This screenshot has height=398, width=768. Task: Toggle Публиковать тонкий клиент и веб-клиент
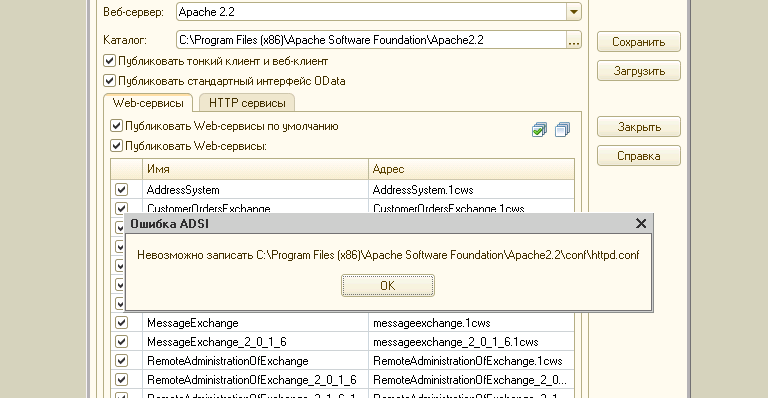click(109, 61)
